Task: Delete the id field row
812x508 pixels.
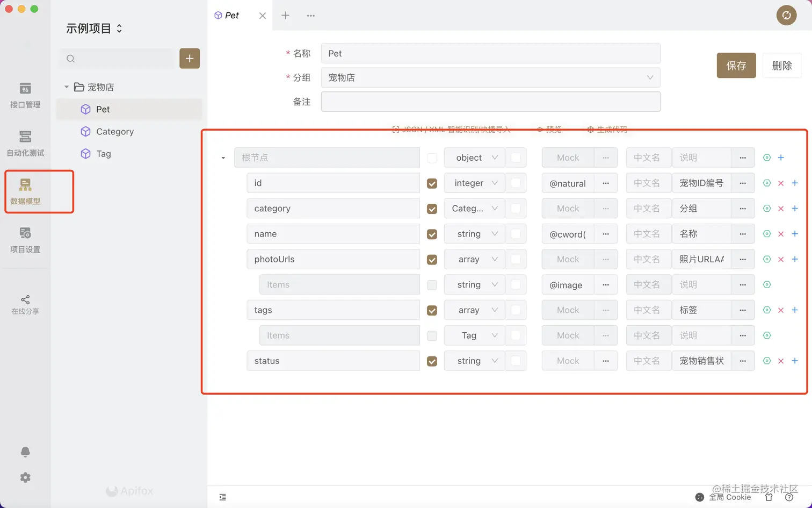Action: point(781,183)
